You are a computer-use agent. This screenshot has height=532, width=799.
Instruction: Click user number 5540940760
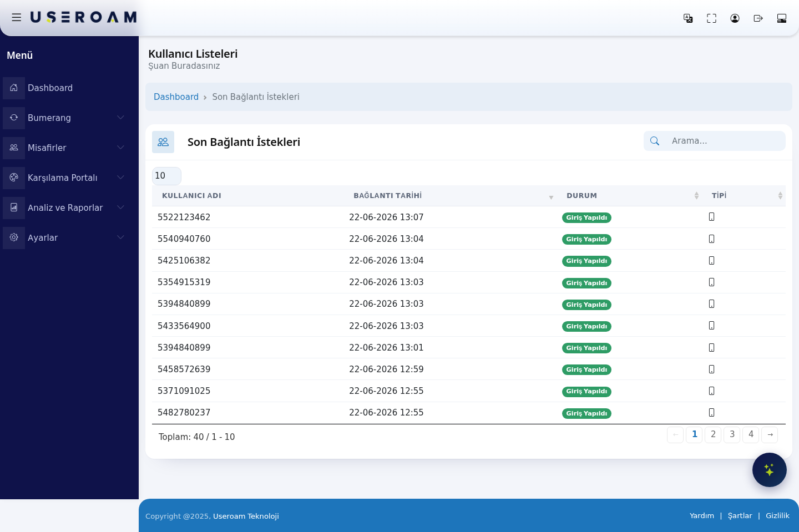pos(184,239)
